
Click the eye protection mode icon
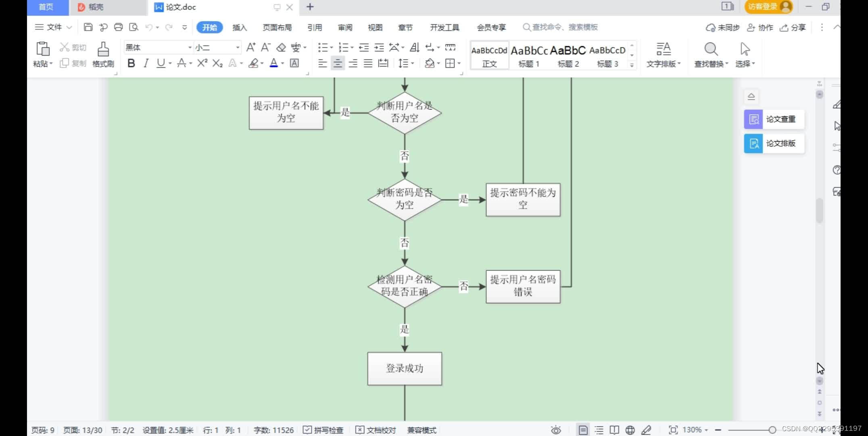(556, 430)
